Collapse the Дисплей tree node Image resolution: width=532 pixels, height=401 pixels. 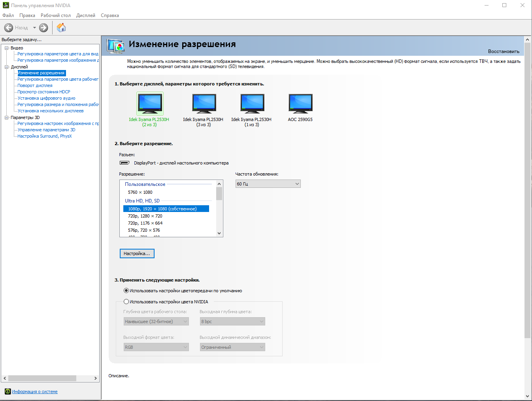coord(6,67)
